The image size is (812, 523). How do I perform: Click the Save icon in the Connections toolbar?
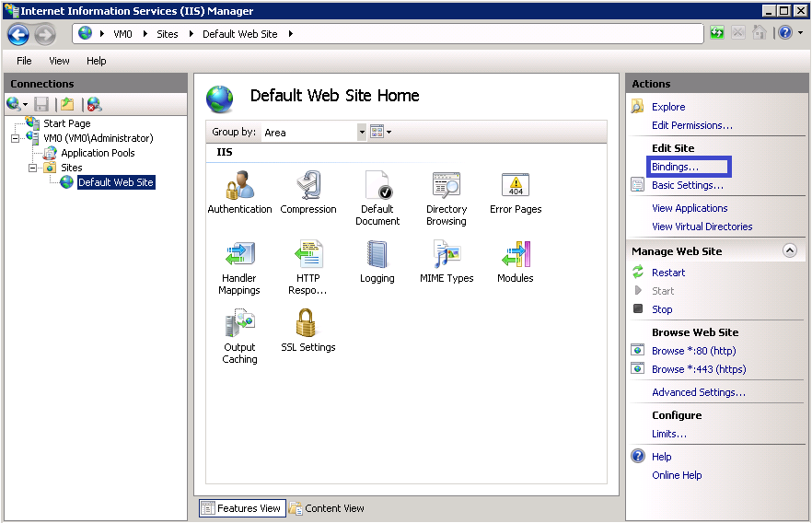pyautogui.click(x=41, y=105)
